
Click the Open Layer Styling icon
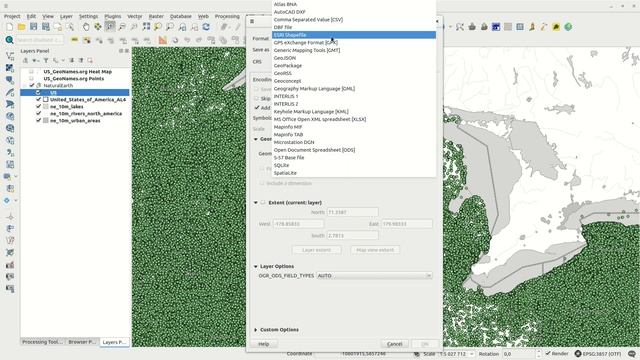[x=25, y=60]
